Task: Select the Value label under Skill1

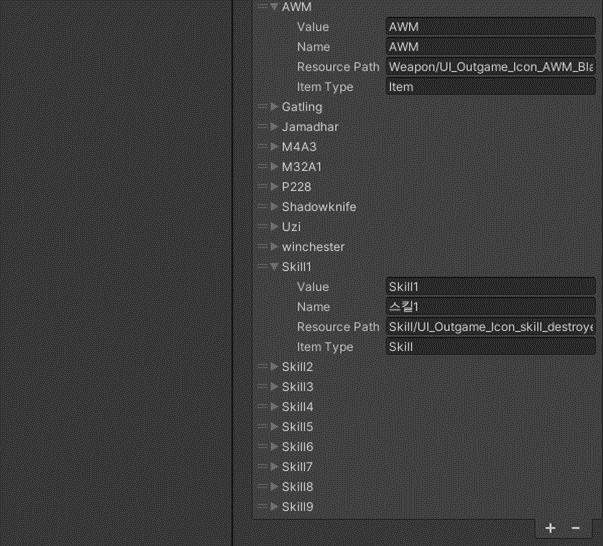Action: [x=313, y=287]
